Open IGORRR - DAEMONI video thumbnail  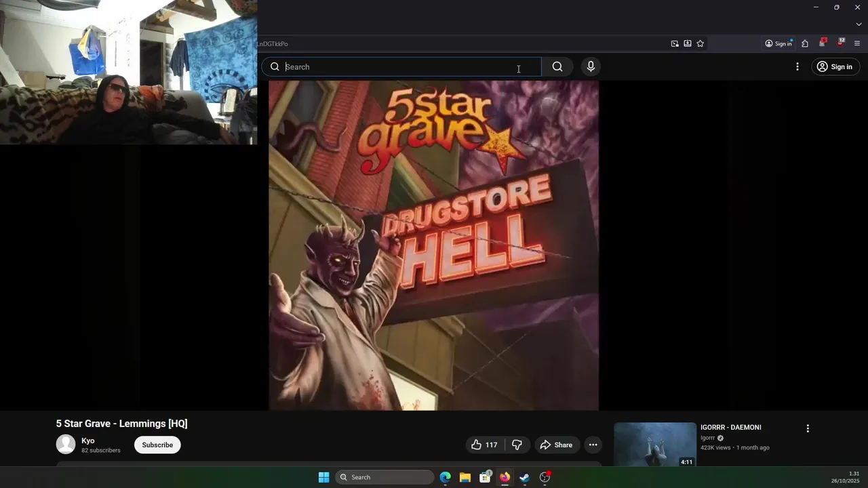655,445
